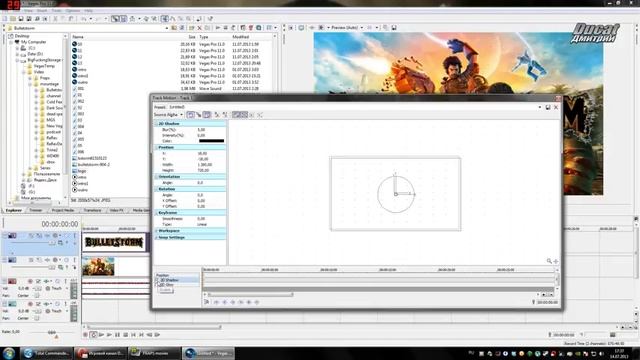Collapse the mountage folder in Explorer tree

(30, 84)
